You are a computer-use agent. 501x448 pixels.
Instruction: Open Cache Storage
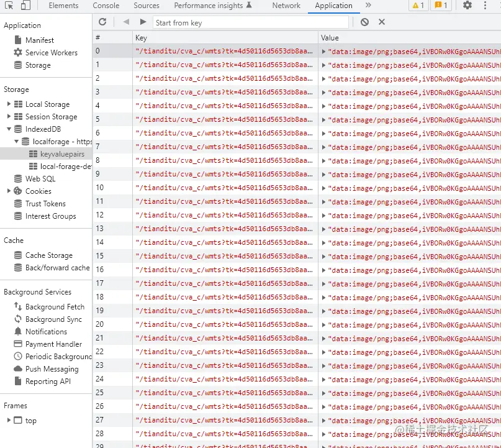(x=49, y=255)
